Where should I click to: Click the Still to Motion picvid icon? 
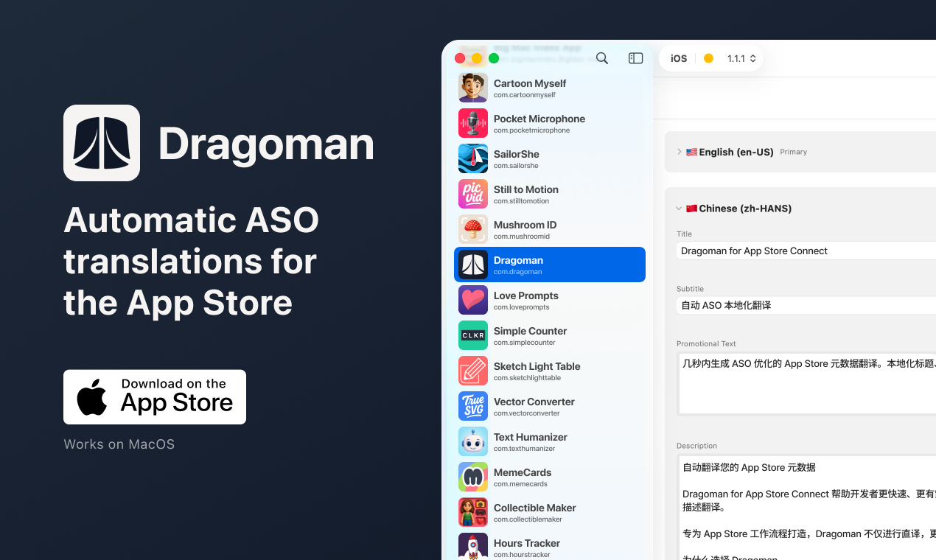473,194
